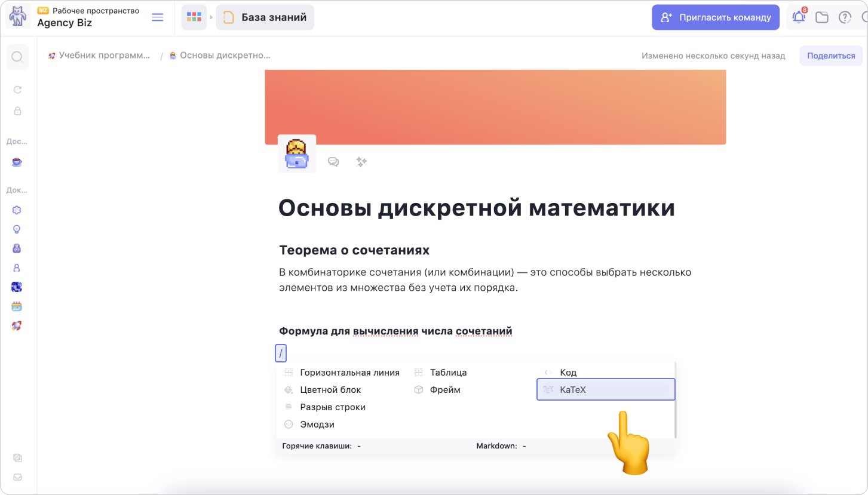Screen dimensions: 868x495
Task: Click the search magnifier in sidebar
Action: (17, 57)
